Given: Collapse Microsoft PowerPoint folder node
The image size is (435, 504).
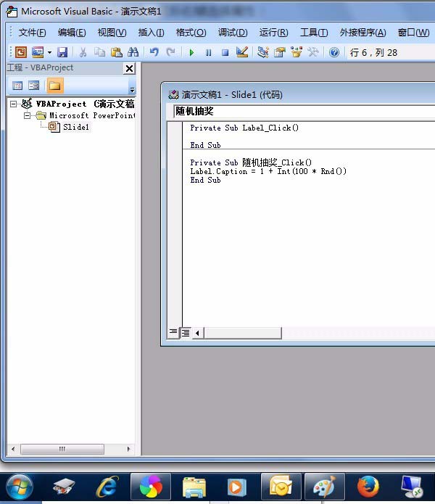Looking at the screenshot, I should pos(28,115).
